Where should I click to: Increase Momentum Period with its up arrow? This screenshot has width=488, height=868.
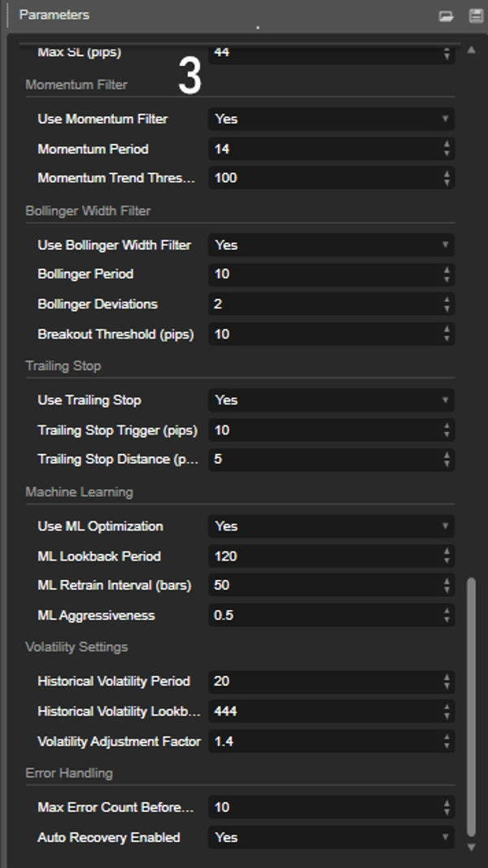click(447, 146)
